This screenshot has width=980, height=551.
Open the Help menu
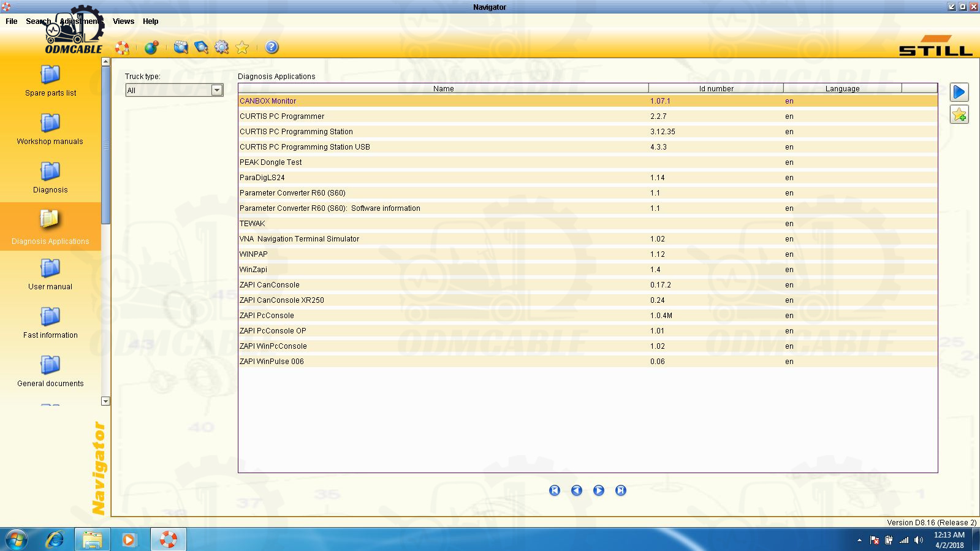151,21
